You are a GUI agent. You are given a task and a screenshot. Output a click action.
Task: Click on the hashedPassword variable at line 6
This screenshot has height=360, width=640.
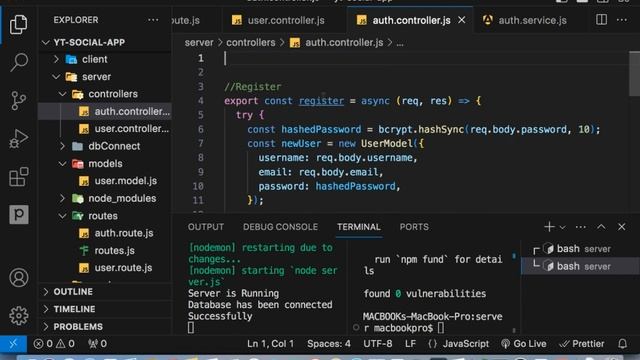pyautogui.click(x=321, y=129)
